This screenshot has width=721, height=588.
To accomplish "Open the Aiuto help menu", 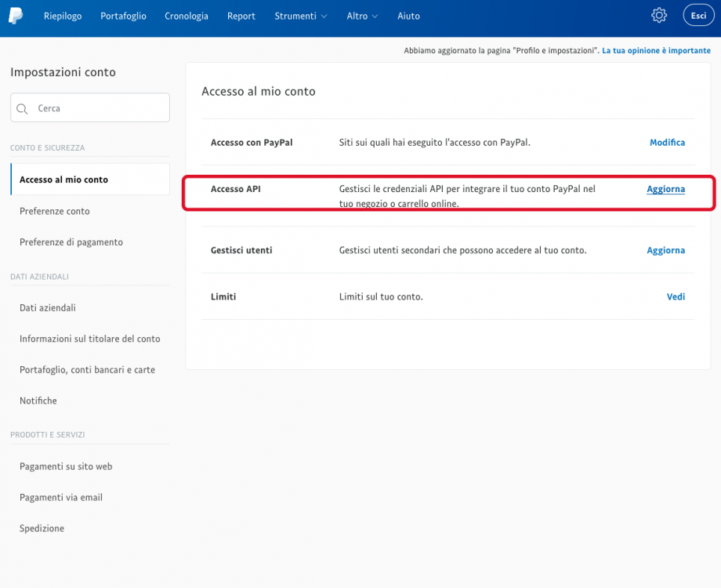I will click(x=408, y=16).
